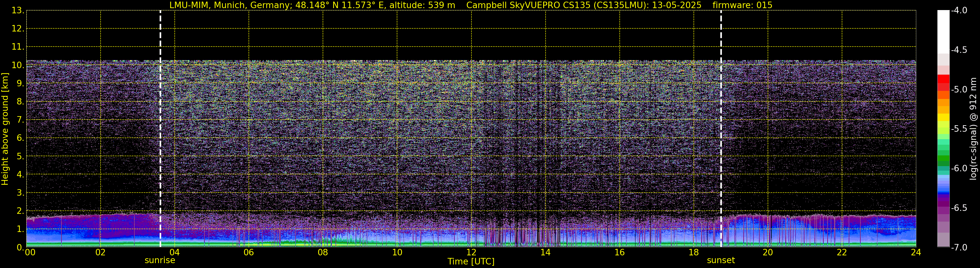Image resolution: width=980 pixels, height=268 pixels.
Task: Click the colorbar tick label '-5.5'
Action: point(959,129)
